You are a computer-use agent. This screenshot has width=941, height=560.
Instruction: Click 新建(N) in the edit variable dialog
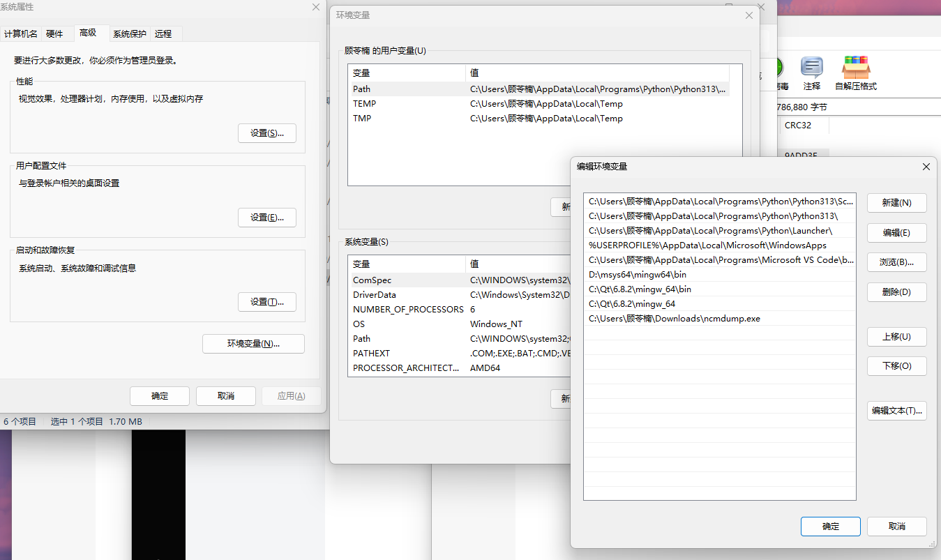pyautogui.click(x=896, y=203)
